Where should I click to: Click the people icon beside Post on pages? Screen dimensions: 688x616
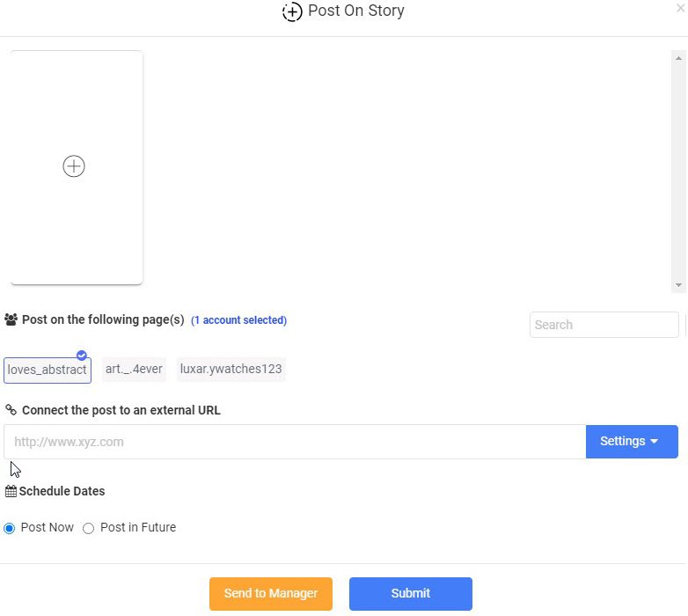pyautogui.click(x=11, y=320)
